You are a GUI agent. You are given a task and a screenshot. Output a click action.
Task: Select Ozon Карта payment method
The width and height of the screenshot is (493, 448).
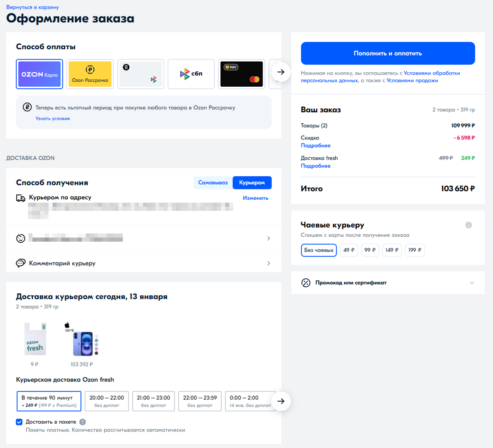click(39, 74)
